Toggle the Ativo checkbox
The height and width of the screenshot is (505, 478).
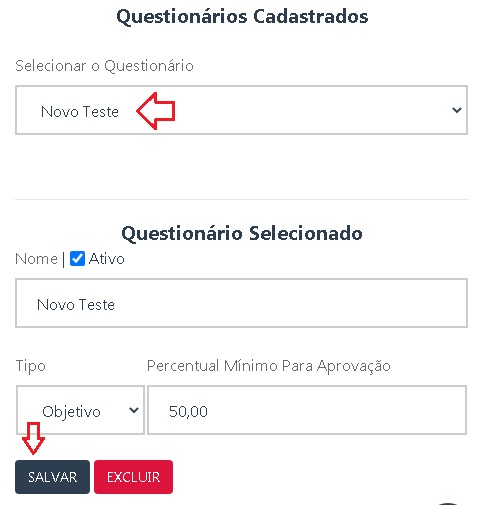pyautogui.click(x=77, y=259)
